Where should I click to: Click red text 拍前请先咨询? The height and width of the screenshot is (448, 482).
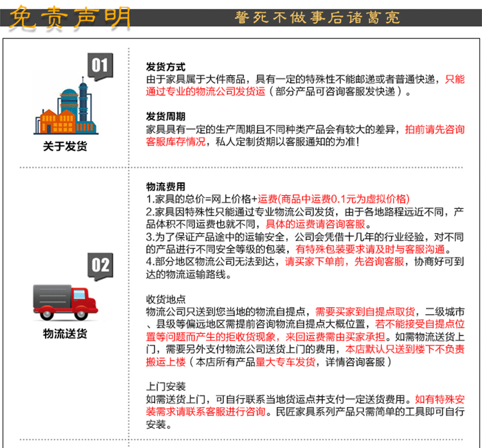(x=434, y=129)
